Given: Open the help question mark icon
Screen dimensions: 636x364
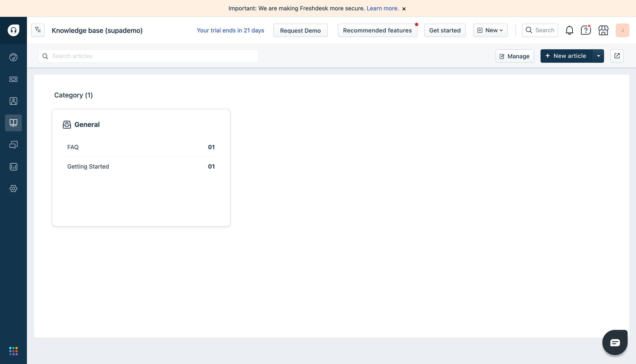Looking at the screenshot, I should [586, 30].
